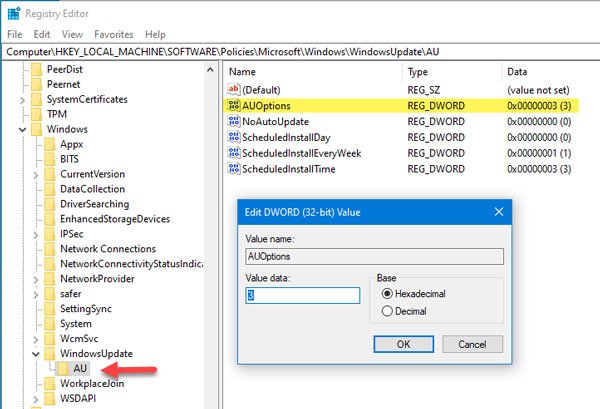Select the CurrentVersion tree key label
Screen dimensions: 600x409
coord(93,174)
